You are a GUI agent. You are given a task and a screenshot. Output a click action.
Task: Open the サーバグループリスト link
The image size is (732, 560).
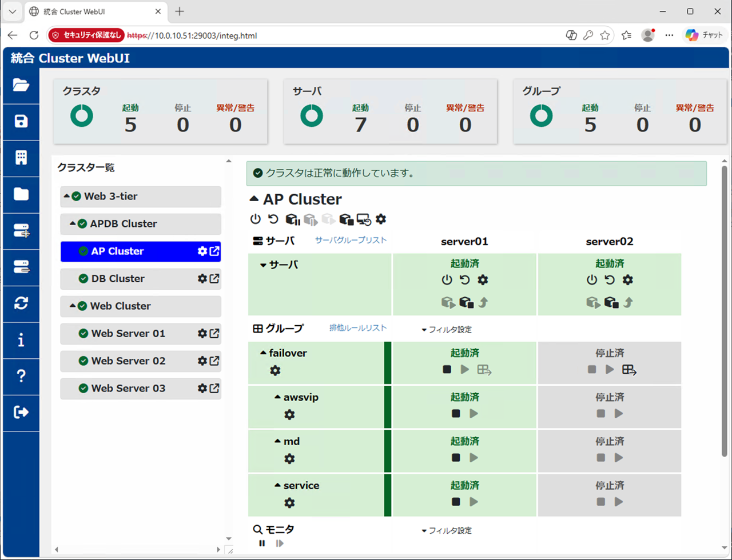point(351,241)
